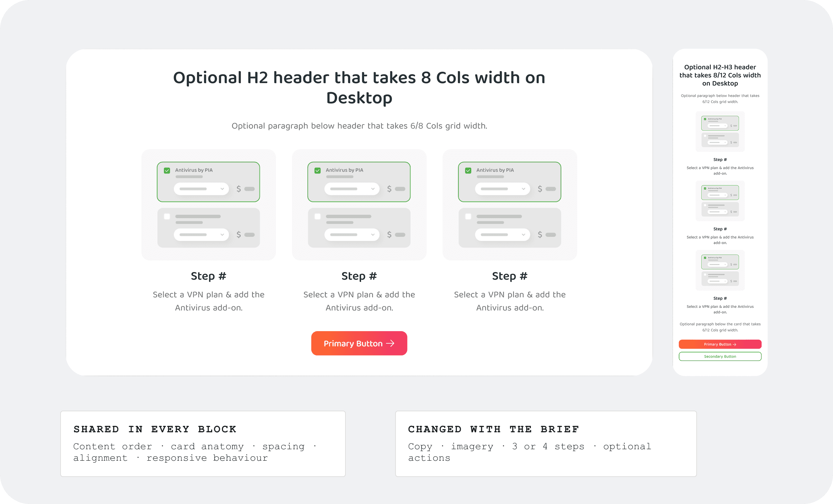Uncheck the green Antivirus by PIA checkbox in the first step
833x504 pixels.
click(x=167, y=170)
